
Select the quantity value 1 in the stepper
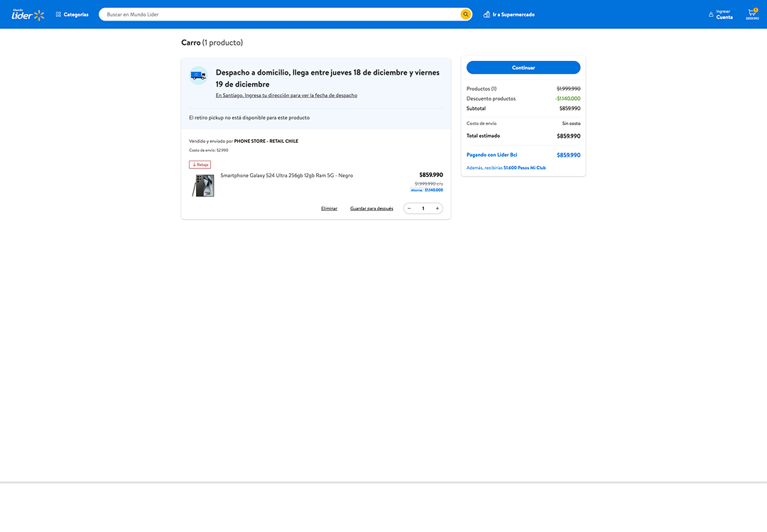[423, 209]
